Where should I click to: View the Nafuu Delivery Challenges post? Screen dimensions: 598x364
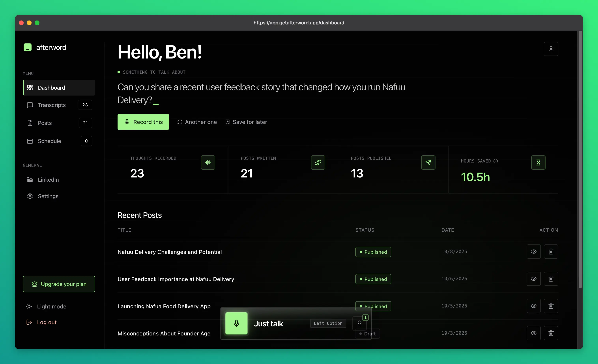[534, 252]
